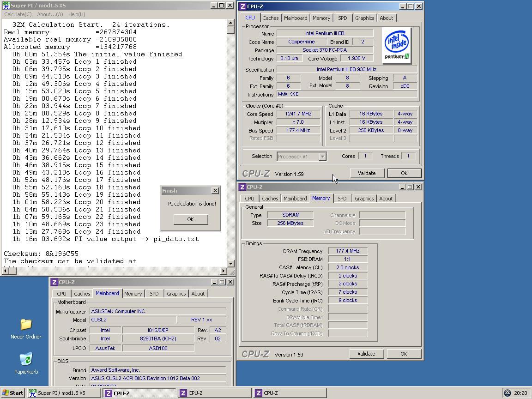Click the Intel Pentium III EB name field
This screenshot has height=399, width=532.
click(325, 33)
